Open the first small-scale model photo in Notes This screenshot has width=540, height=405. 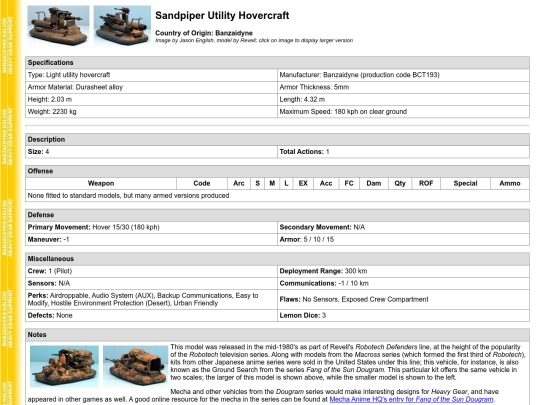[x=64, y=366]
